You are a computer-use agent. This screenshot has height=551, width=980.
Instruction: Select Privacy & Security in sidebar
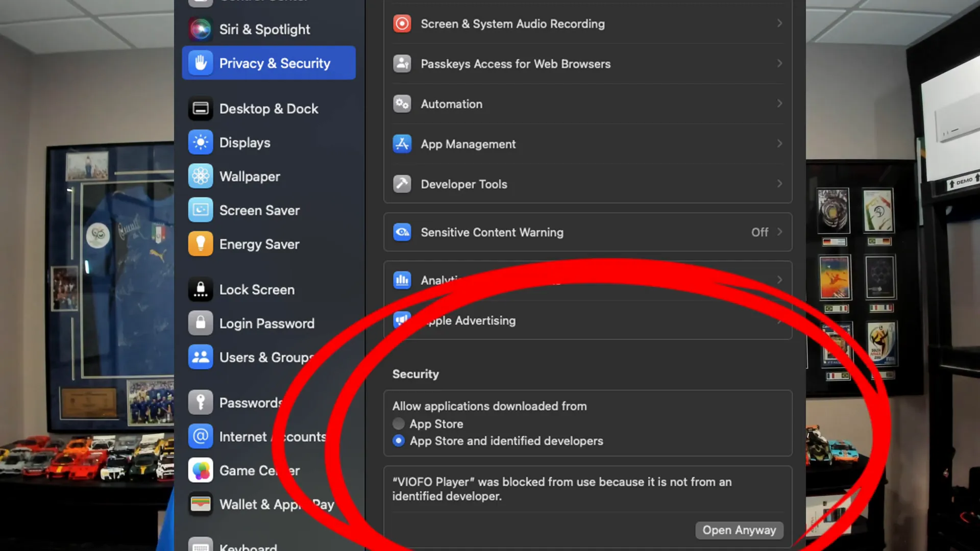(x=268, y=63)
